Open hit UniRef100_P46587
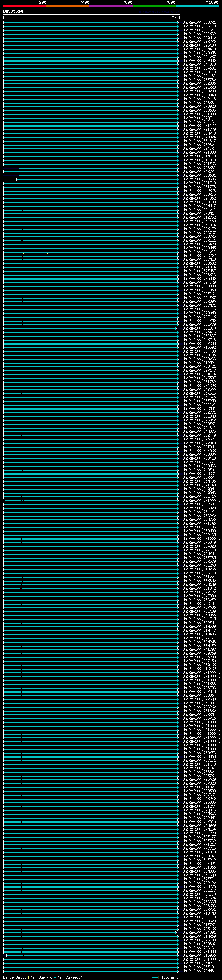The width and height of the screenshot is (222, 980). [x=199, y=378]
